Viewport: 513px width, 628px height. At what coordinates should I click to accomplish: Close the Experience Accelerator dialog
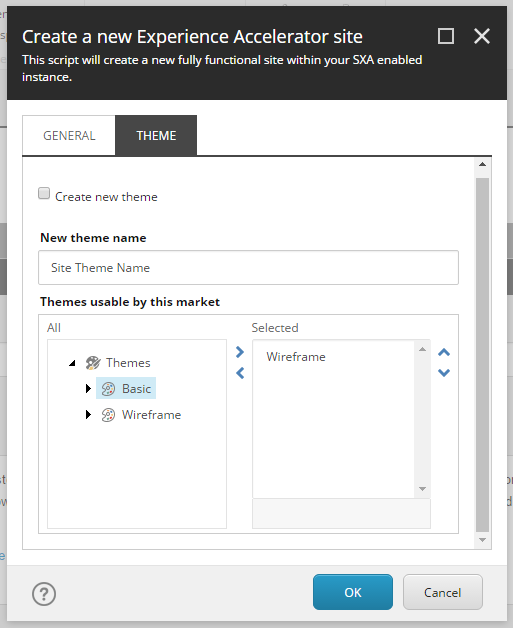pos(482,36)
